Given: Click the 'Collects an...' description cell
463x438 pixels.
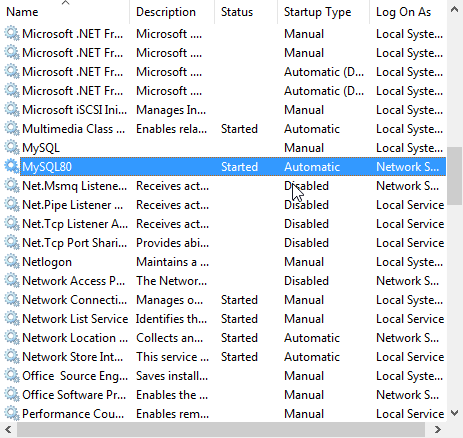Looking at the screenshot, I should coord(169,338).
